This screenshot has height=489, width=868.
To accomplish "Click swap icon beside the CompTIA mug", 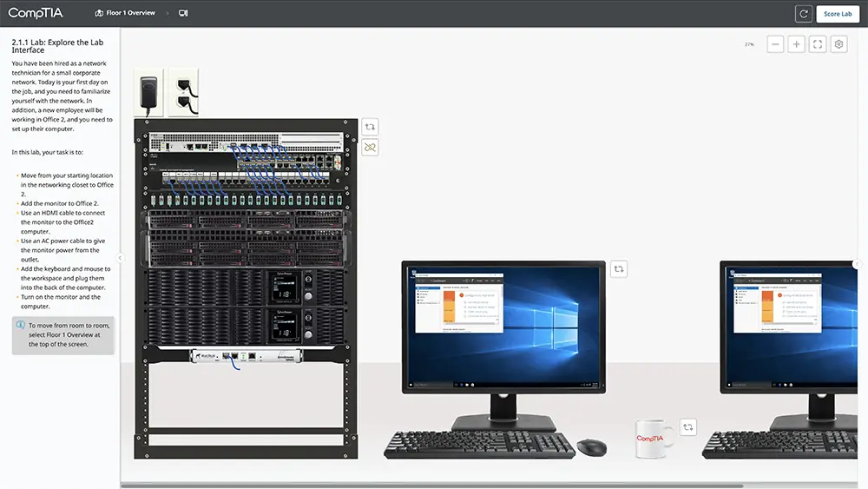I will (688, 426).
